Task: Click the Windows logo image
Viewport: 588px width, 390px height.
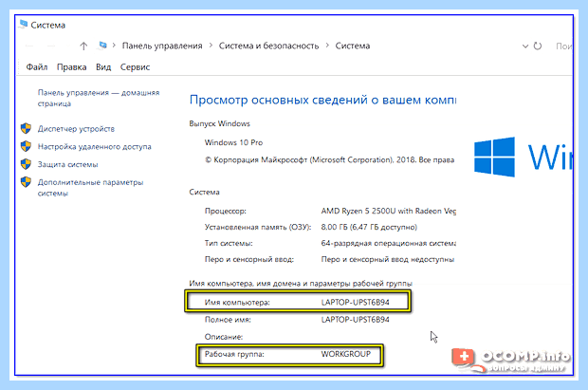Action: click(x=494, y=157)
